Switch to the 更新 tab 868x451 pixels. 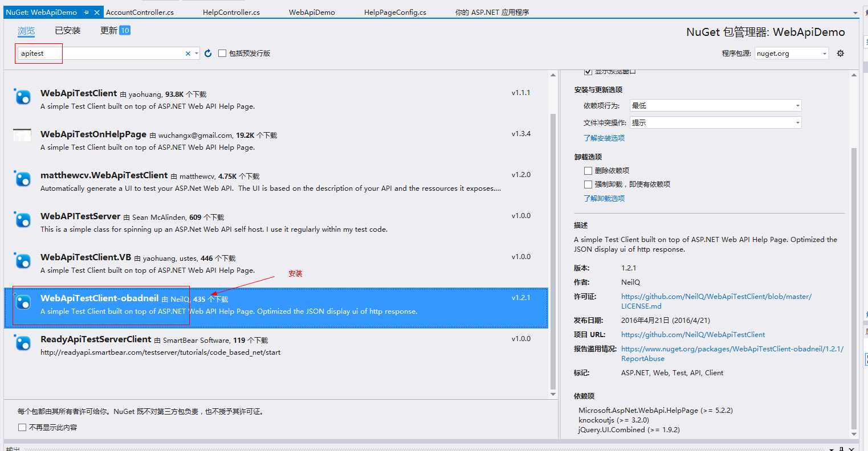click(109, 31)
